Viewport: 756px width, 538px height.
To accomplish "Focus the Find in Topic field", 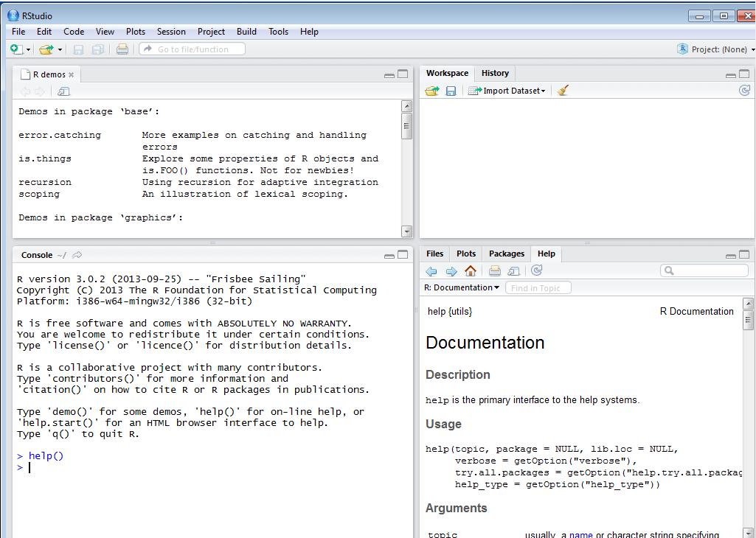I will [x=538, y=288].
